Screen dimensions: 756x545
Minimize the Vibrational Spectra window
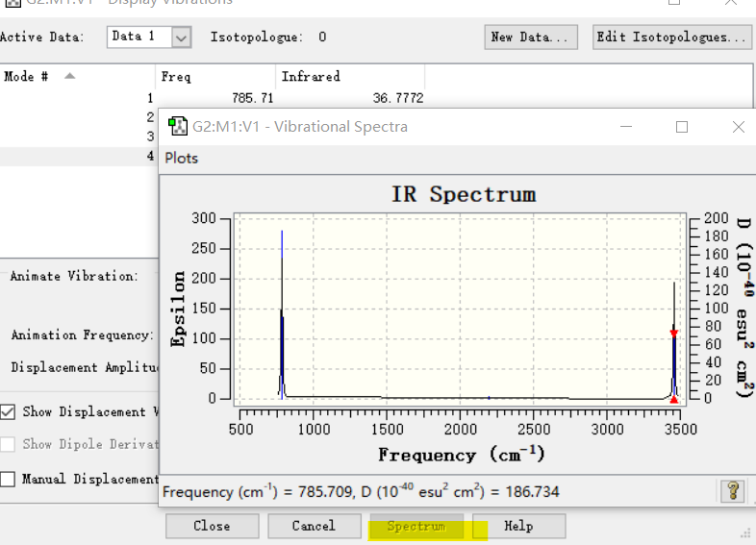pyautogui.click(x=626, y=127)
